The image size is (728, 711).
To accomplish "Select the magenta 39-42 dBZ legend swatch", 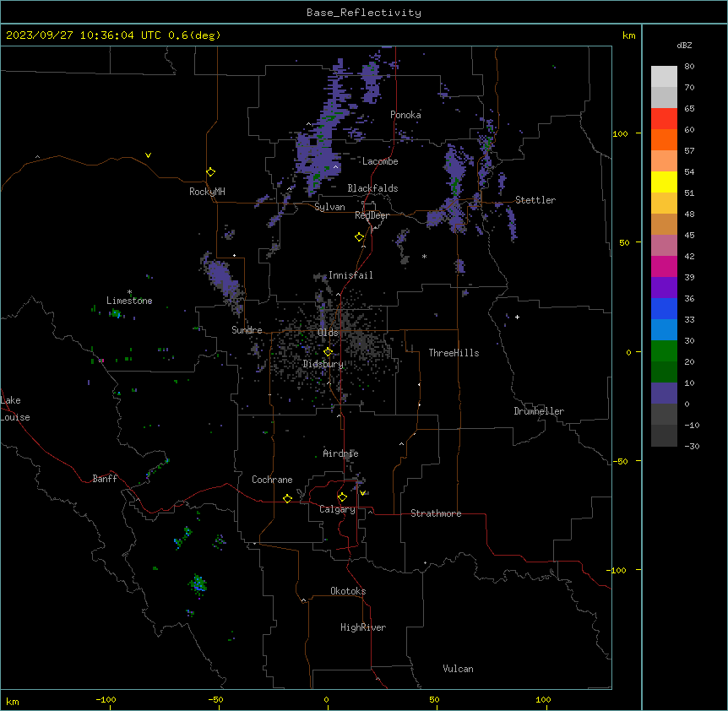I will coord(664,266).
